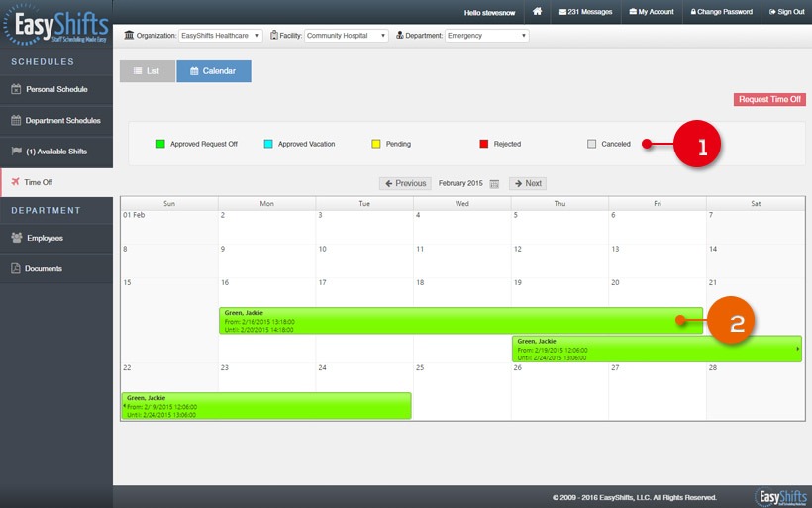The image size is (812, 508).
Task: Select Time Off in sidebar
Action: 56,182
